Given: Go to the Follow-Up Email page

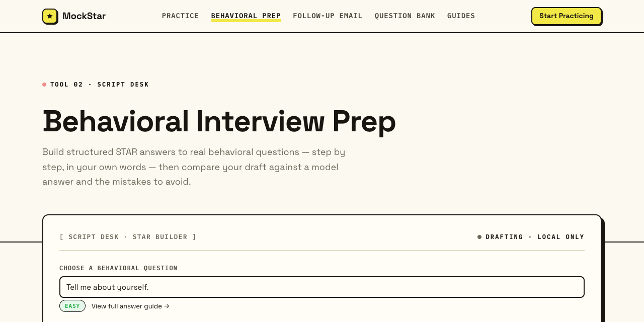Looking at the screenshot, I should (x=328, y=16).
